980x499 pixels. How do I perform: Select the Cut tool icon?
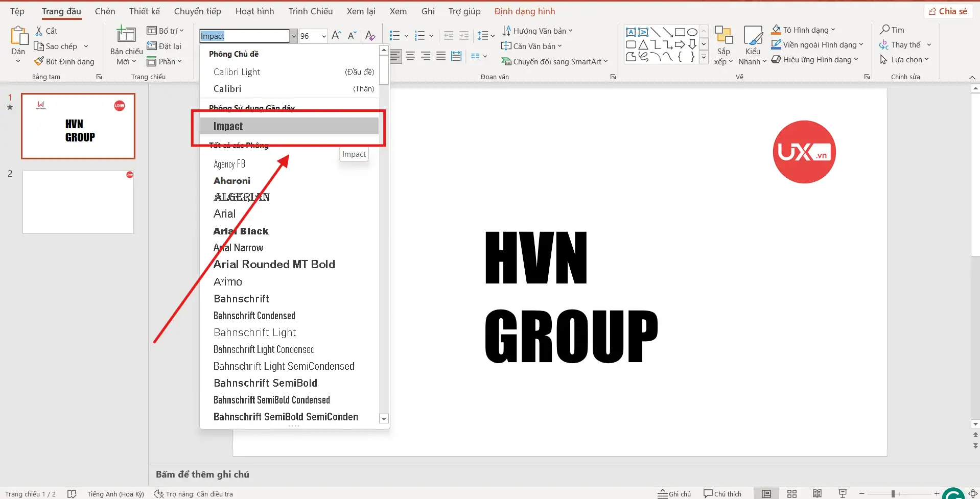38,30
